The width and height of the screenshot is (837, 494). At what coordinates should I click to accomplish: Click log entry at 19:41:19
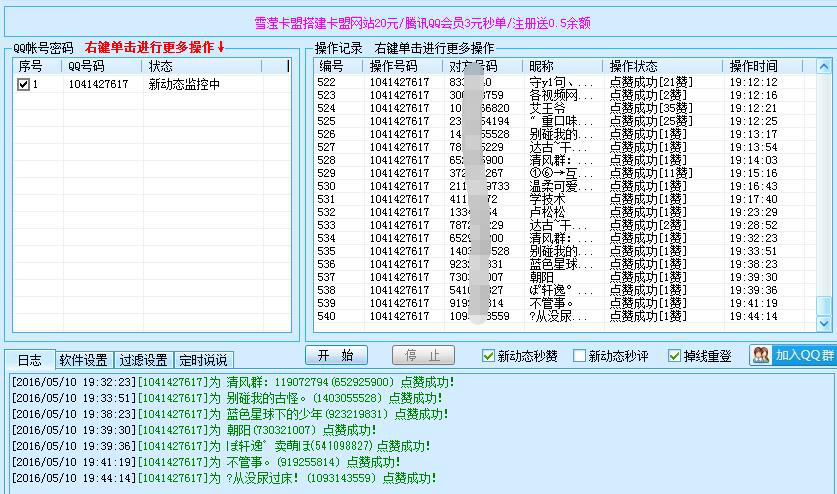pyautogui.click(x=206, y=462)
